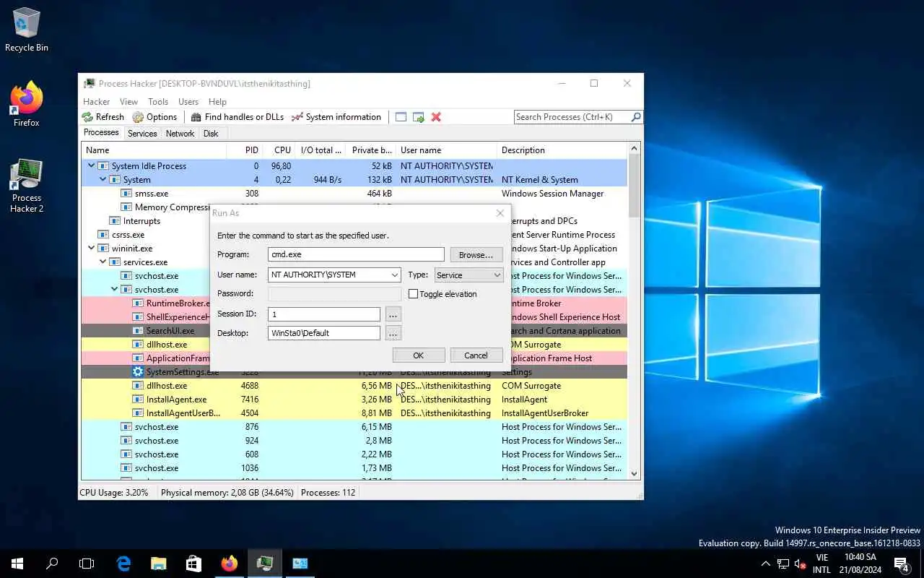This screenshot has width=924, height=578.
Task: Switch to the Network tab
Action: click(x=180, y=134)
